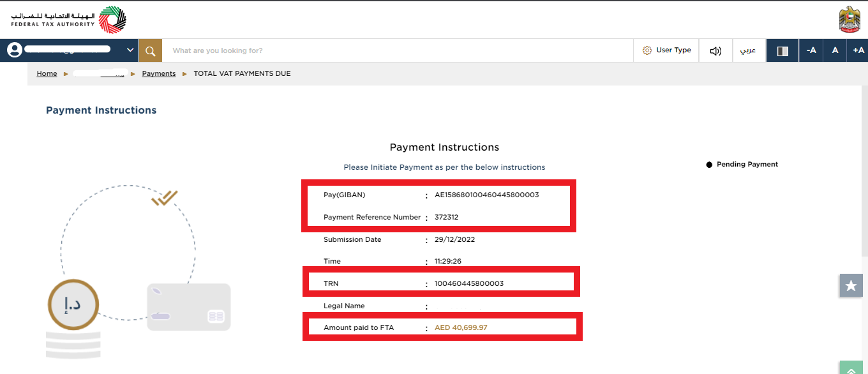The height and width of the screenshot is (374, 868).
Task: Reset font size with A button
Action: coord(835,50)
